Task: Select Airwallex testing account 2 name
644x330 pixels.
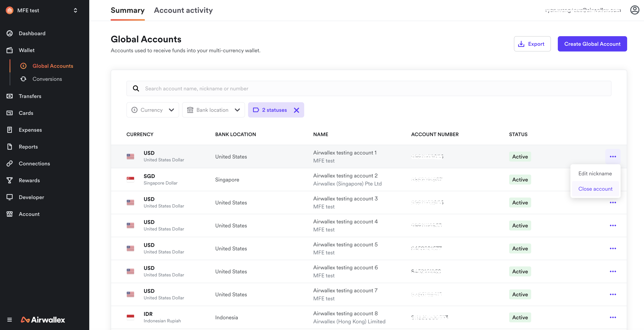Action: (x=345, y=176)
